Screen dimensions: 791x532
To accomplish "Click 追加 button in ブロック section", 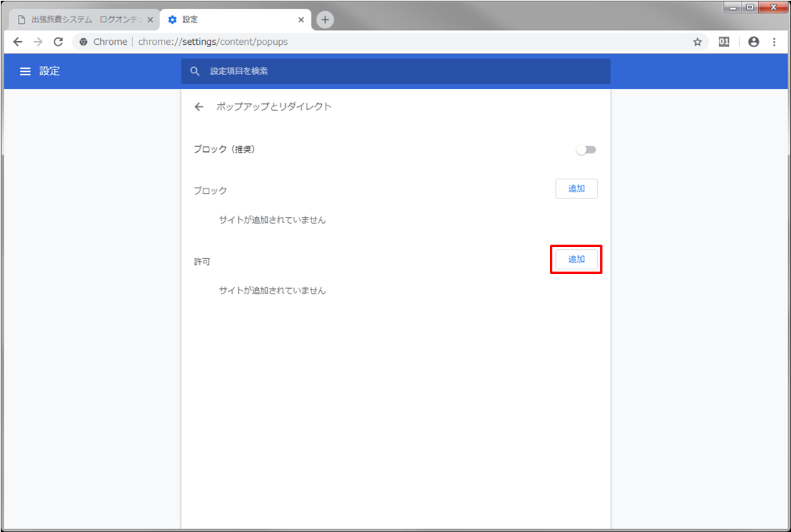I will tap(577, 189).
